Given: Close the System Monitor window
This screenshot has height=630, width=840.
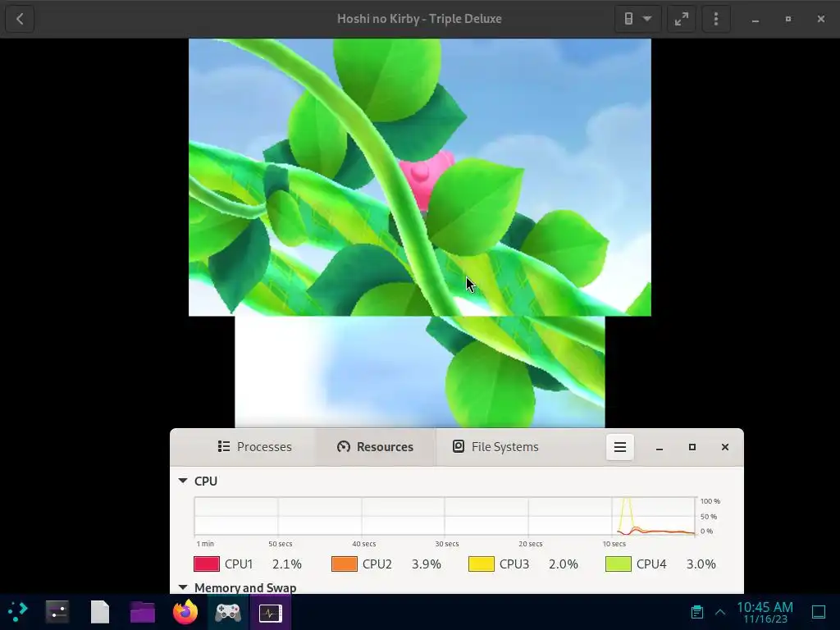Looking at the screenshot, I should [725, 447].
